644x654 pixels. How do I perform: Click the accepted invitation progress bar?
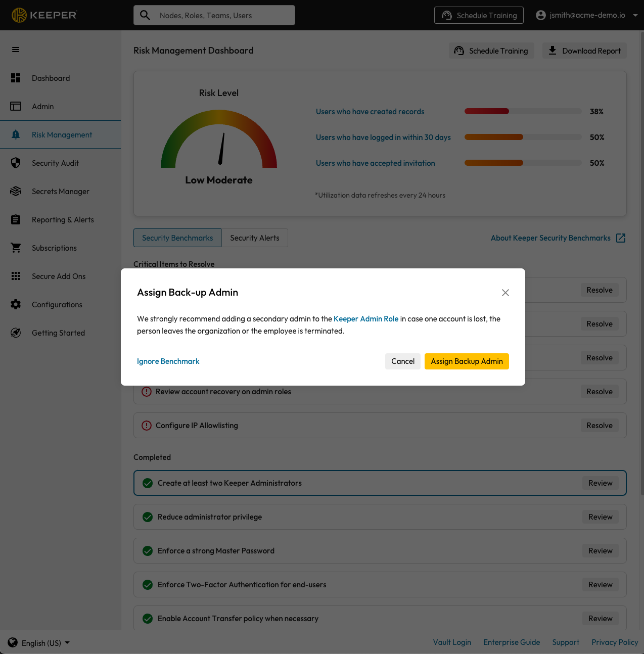(x=523, y=163)
